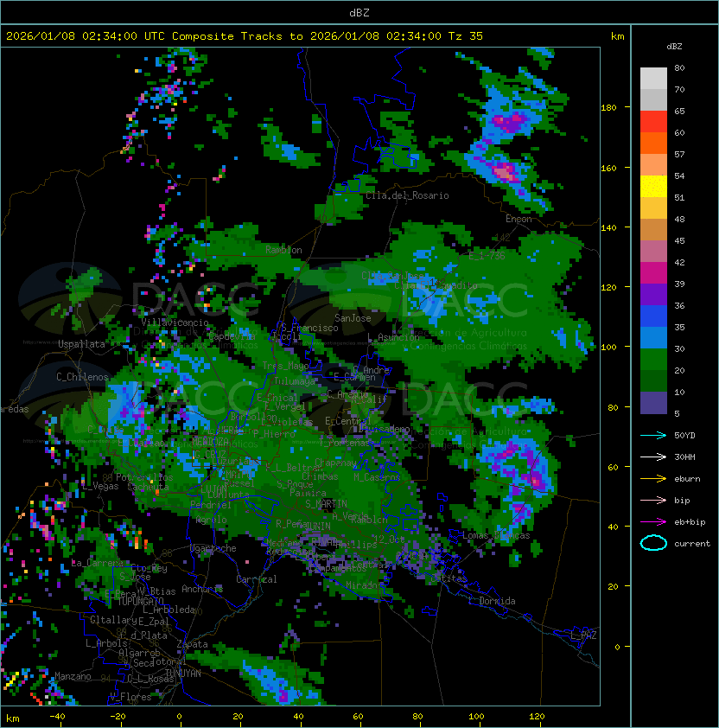
Task: Click the 'L_PAZ' map label
Action: (583, 635)
